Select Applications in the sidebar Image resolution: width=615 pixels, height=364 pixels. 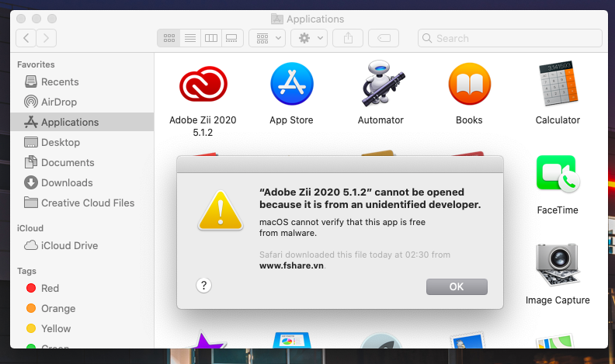[82, 122]
